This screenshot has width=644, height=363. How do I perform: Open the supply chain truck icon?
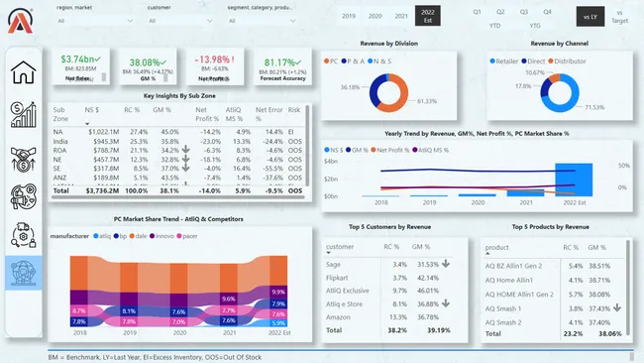coord(24,235)
